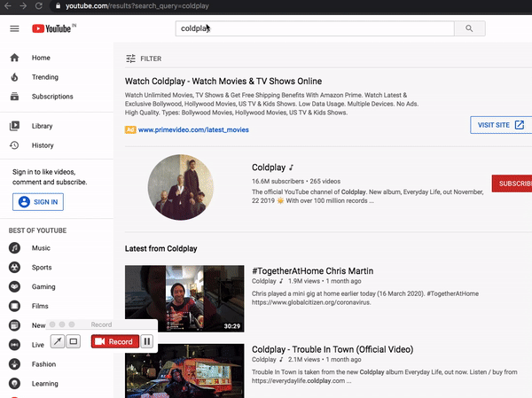
Task: Select the rectangle region tool in Record window
Action: (74, 341)
